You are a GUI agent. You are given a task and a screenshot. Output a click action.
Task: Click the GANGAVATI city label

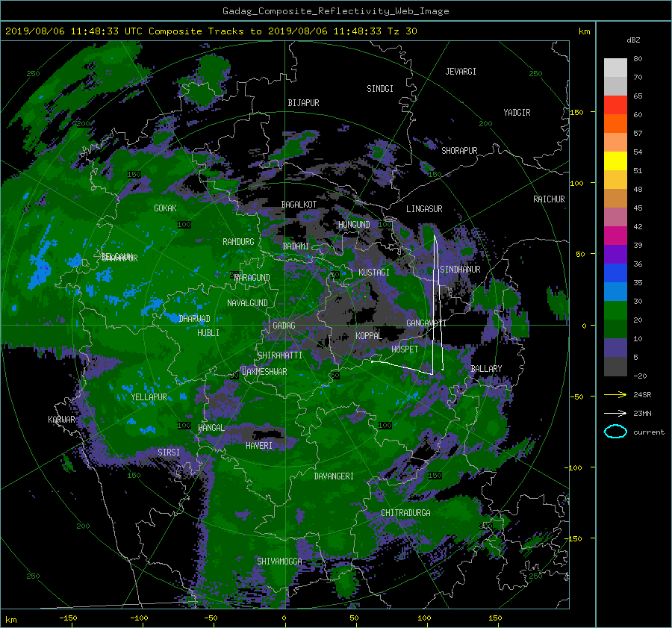click(x=426, y=323)
